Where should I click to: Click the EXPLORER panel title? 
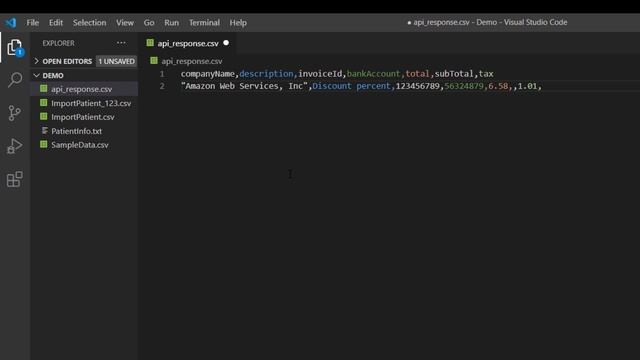pos(58,43)
